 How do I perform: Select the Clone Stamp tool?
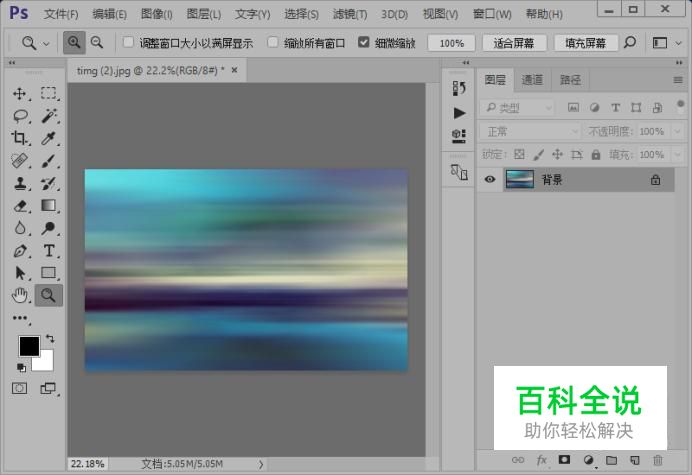[20, 183]
